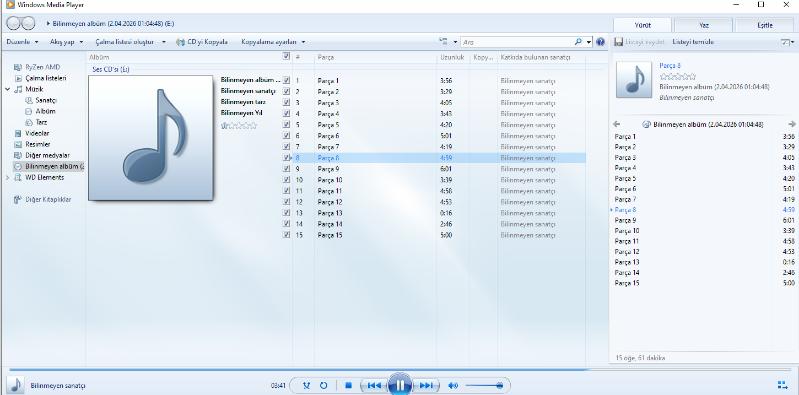Uncheck the Parça 15 checkbox
The image size is (799, 395).
[286, 235]
